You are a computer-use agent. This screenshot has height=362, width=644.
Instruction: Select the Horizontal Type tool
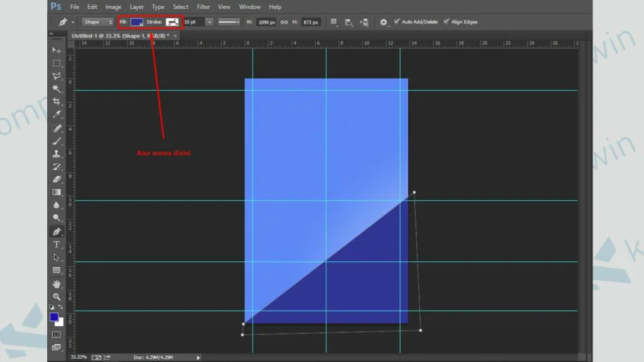pyautogui.click(x=57, y=244)
